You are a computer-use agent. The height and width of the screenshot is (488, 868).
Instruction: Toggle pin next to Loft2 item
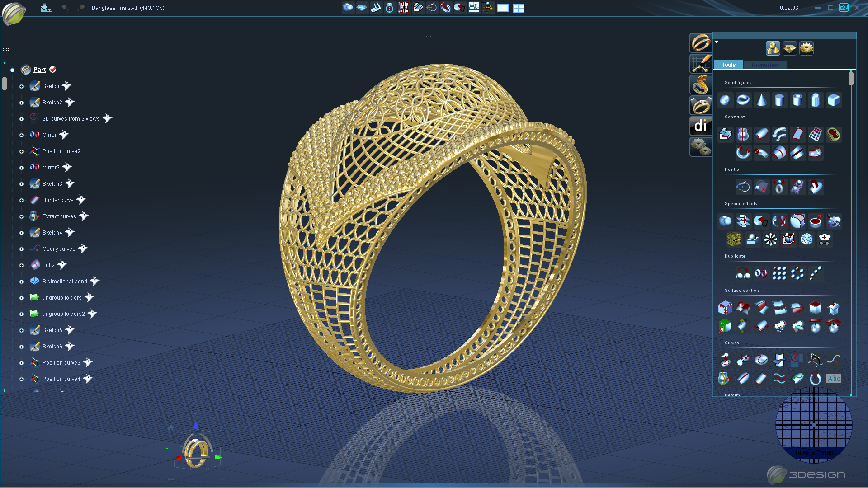click(62, 265)
